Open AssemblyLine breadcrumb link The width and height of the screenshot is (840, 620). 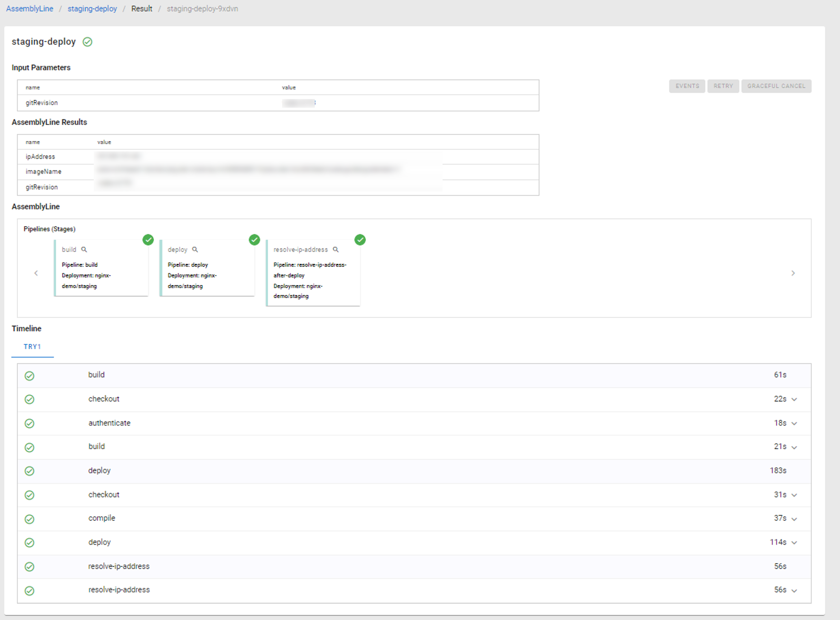pyautogui.click(x=30, y=9)
